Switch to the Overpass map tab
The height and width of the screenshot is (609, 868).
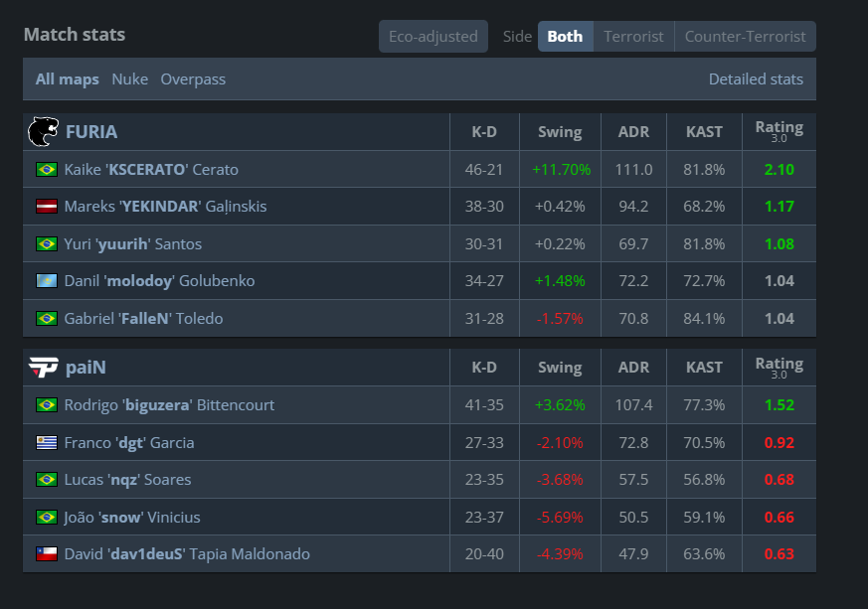click(193, 79)
